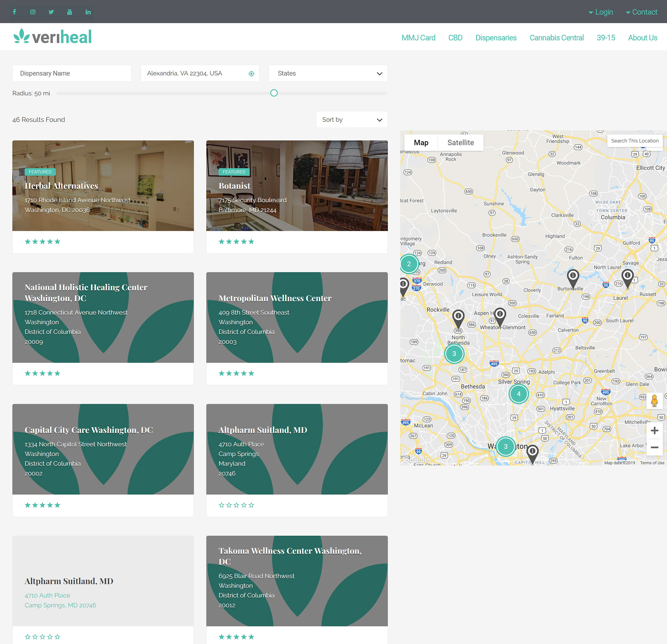This screenshot has width=667, height=644.
Task: Open the About Us menu
Action: click(x=642, y=38)
